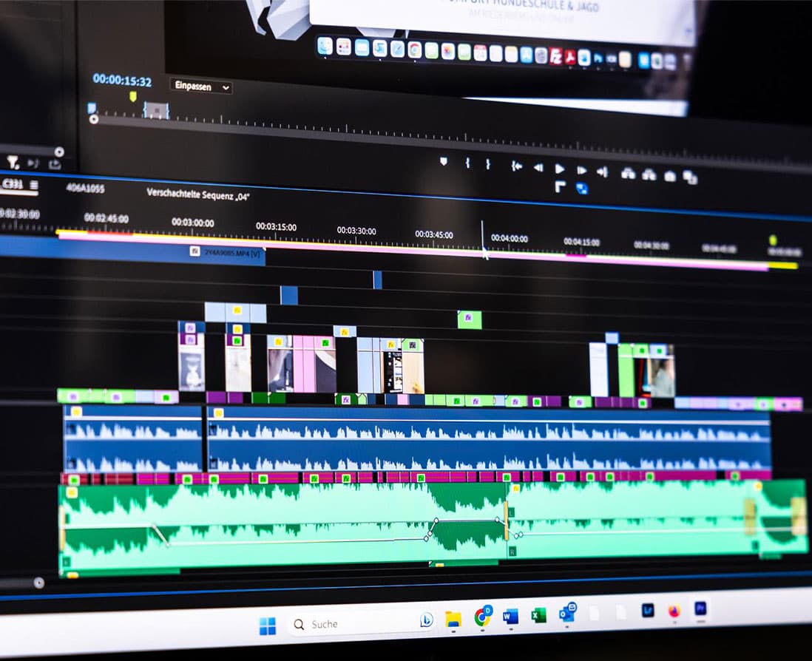
Task: Step back one frame in the monitor
Action: click(538, 168)
